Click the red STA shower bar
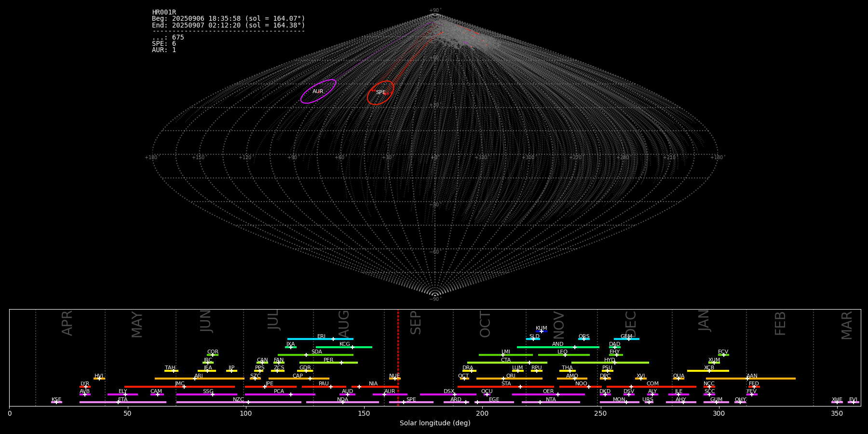 pyautogui.click(x=506, y=386)
